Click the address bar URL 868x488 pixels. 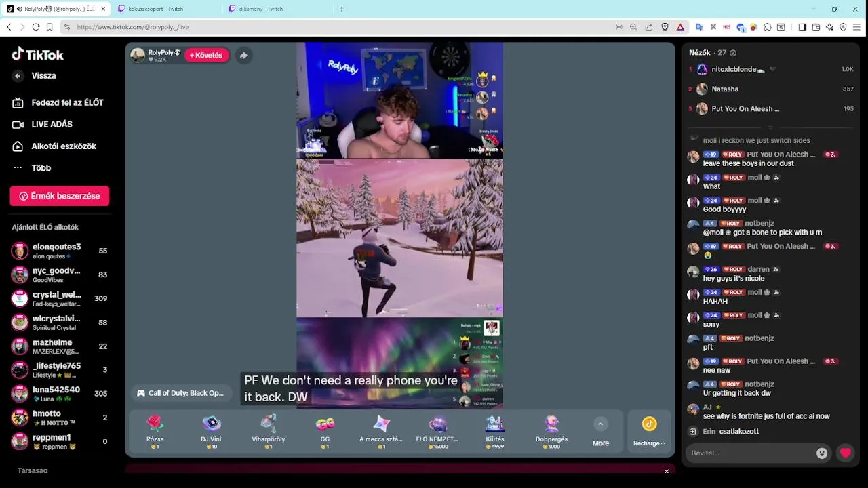(x=132, y=27)
